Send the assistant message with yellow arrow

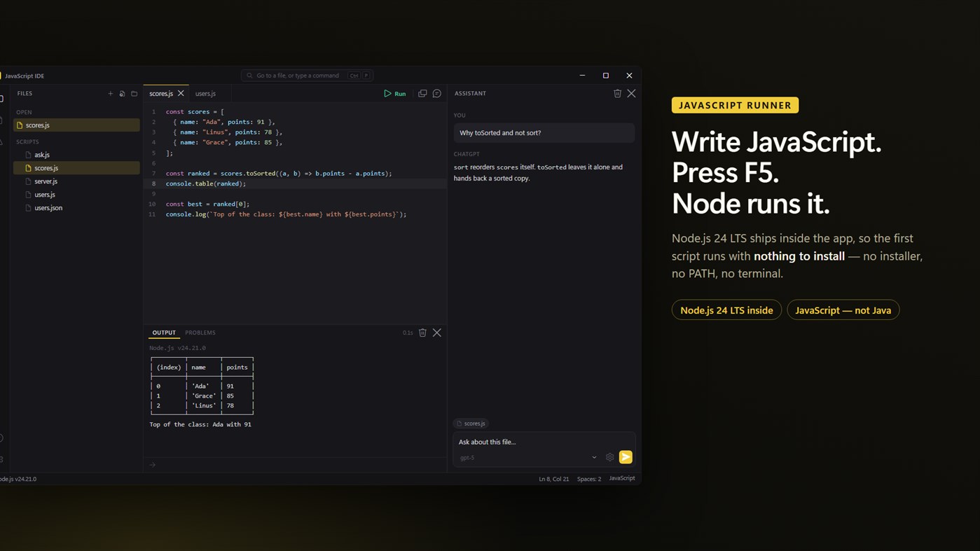[626, 457]
